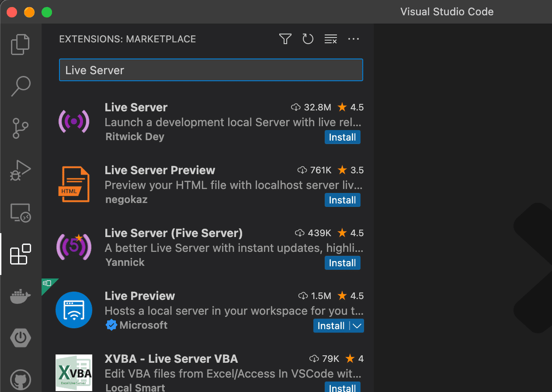Open the Search view in activity bar
This screenshot has height=392, width=552.
(x=20, y=86)
